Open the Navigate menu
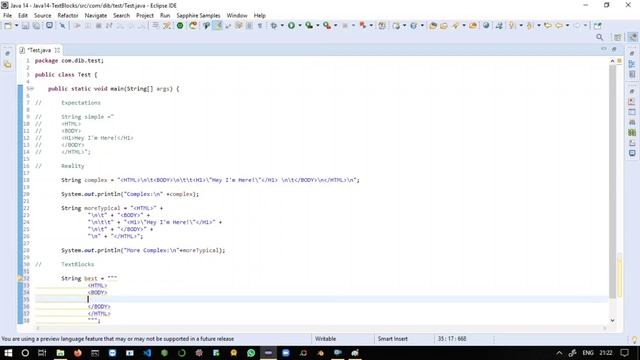The image size is (640, 360). [96, 16]
